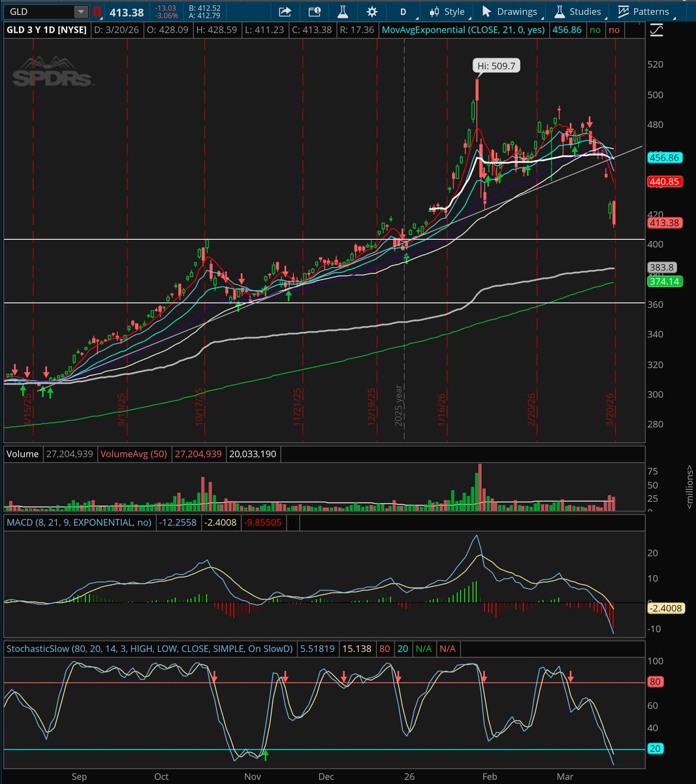Click MACD value -12.2558
Viewport: 696px width, 784px height.
coord(177,522)
